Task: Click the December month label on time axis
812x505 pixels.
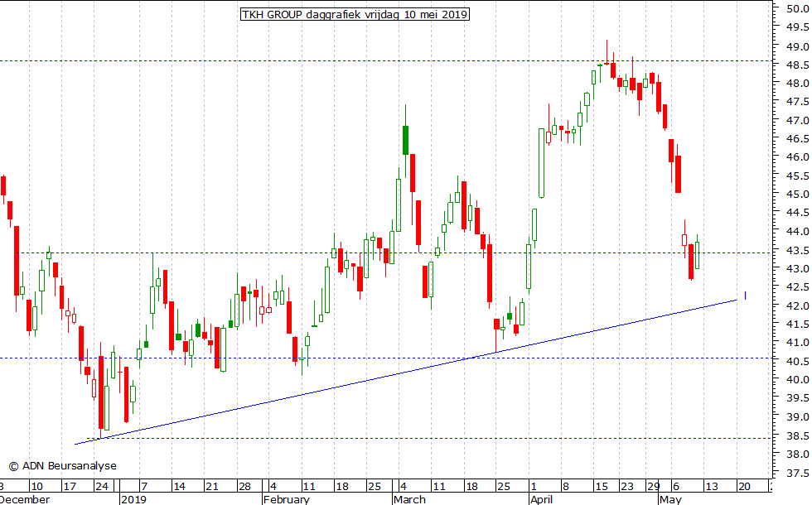Action: (x=25, y=500)
